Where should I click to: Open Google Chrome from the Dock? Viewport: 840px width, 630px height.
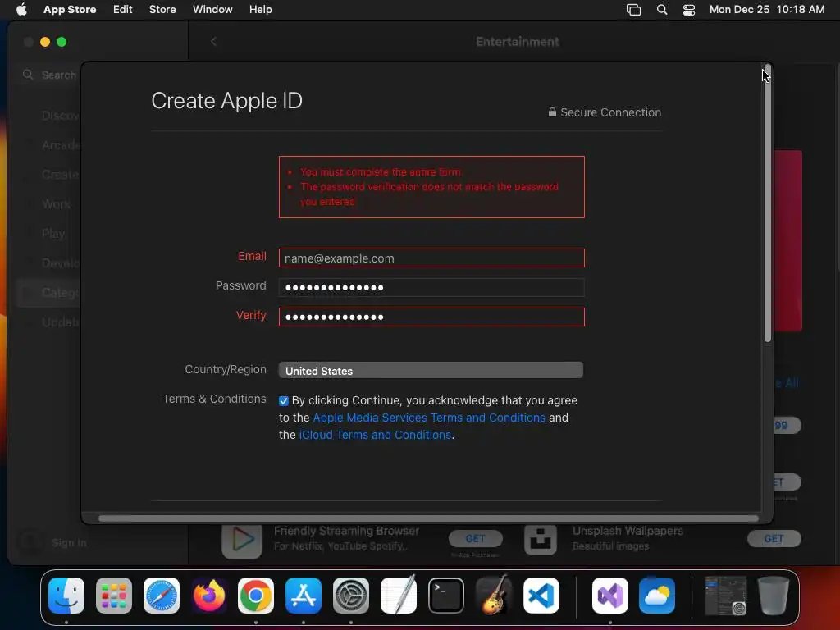pyautogui.click(x=256, y=596)
